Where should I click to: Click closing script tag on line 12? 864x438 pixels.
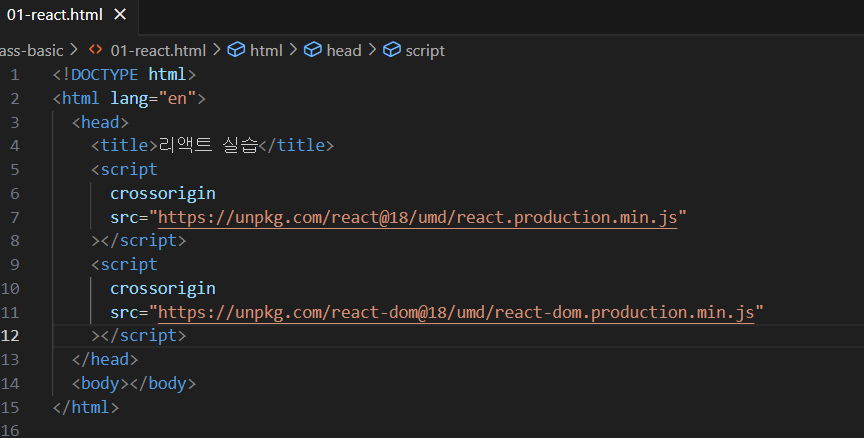(x=139, y=336)
